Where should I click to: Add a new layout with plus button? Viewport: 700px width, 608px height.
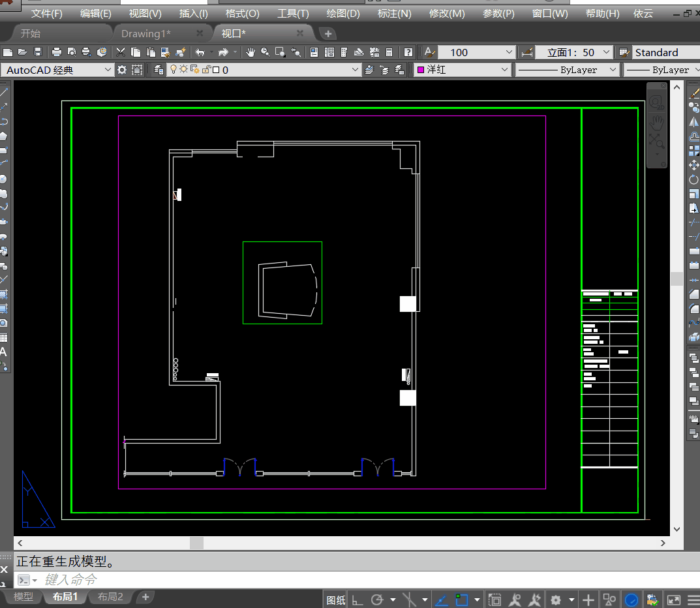(x=145, y=597)
